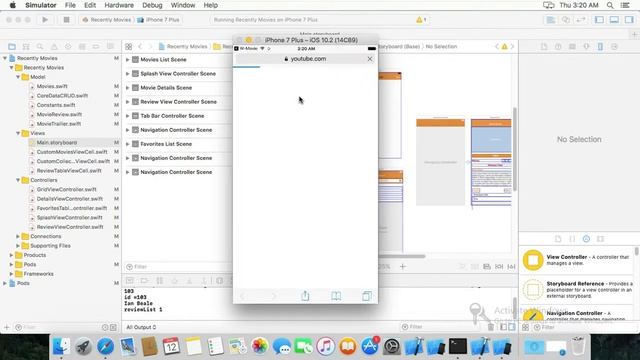Viewport: 640px width, 360px height.
Task: Expand the Connections folder
Action: [18, 236]
